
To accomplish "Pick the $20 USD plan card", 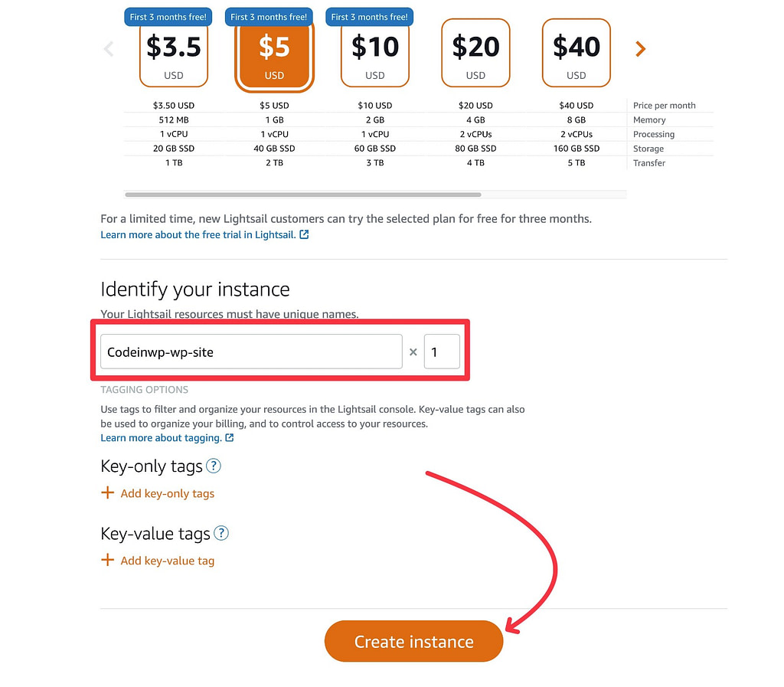I will pyautogui.click(x=475, y=52).
